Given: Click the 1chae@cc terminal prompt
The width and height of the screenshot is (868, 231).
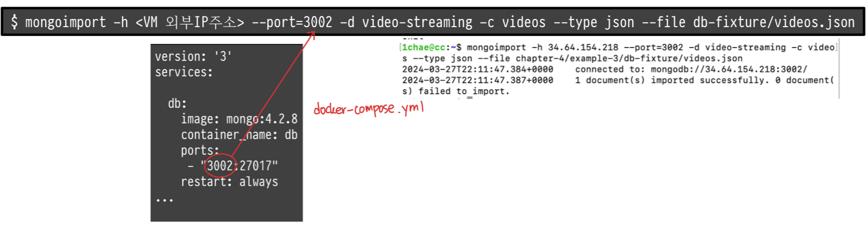Looking at the screenshot, I should (423, 47).
